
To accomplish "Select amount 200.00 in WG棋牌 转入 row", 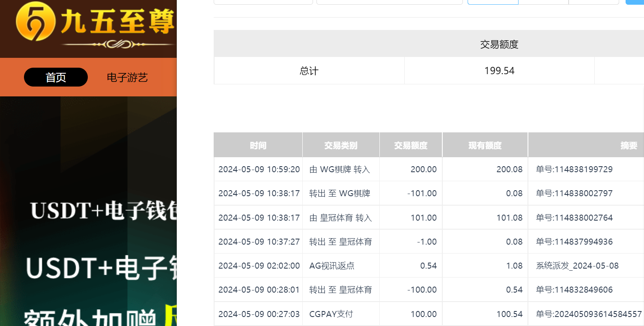I will click(x=423, y=169).
